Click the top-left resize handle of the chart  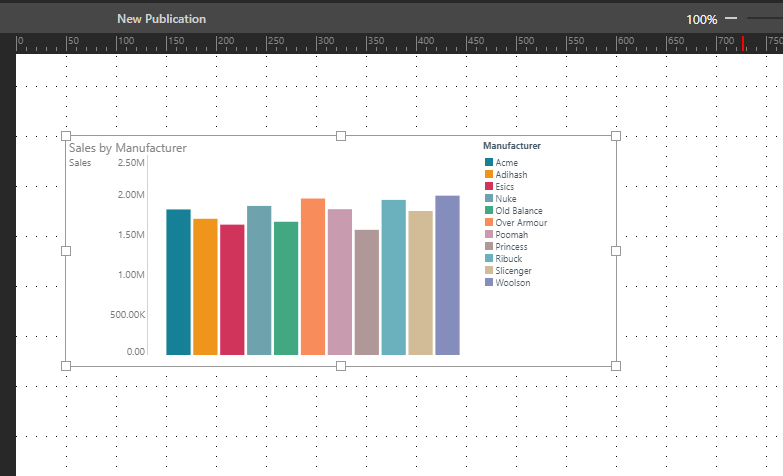click(x=66, y=135)
